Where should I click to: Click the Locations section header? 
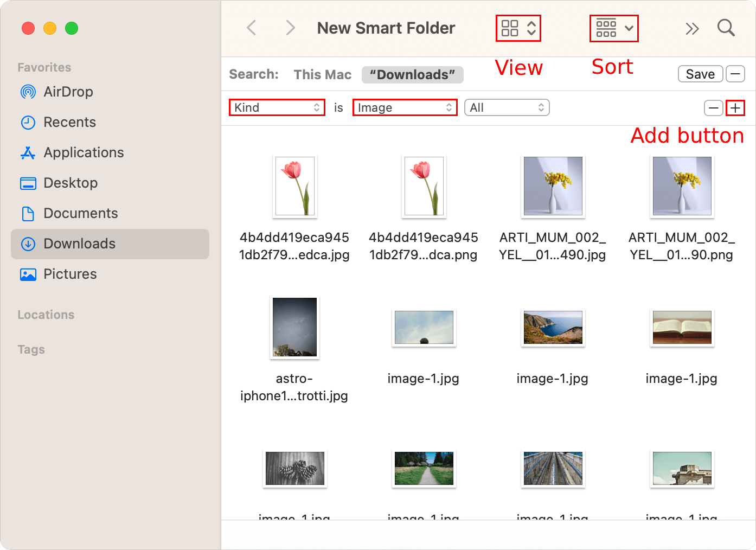click(x=46, y=315)
